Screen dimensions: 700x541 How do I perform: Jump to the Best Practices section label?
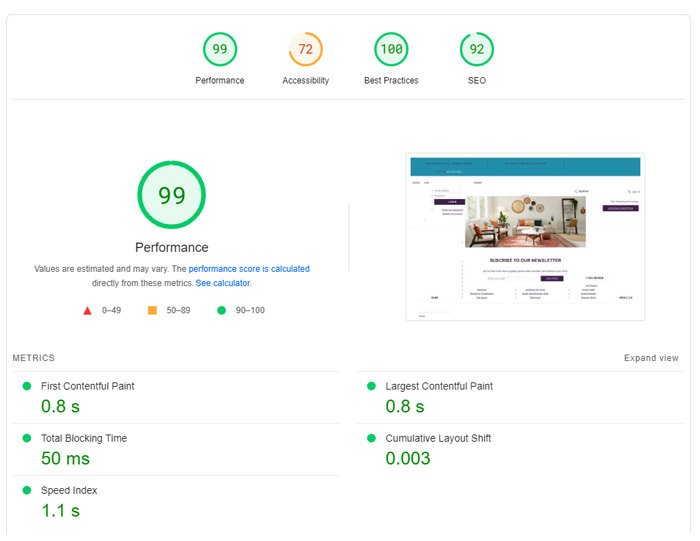point(391,81)
